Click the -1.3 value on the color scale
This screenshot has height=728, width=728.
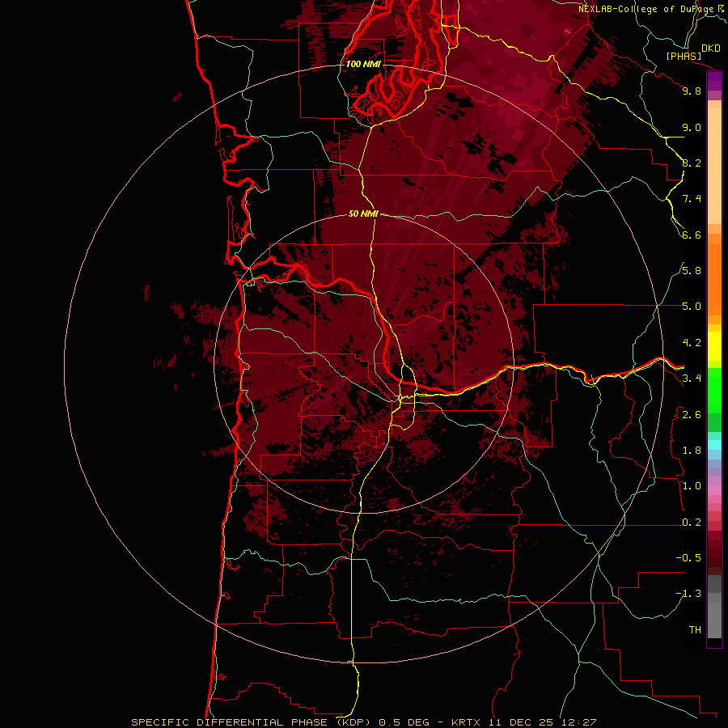point(688,594)
